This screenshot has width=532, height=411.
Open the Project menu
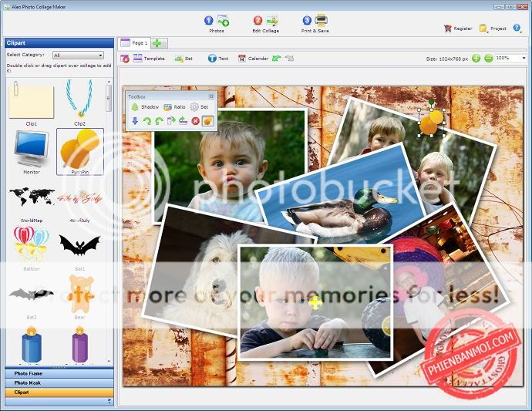pyautogui.click(x=493, y=29)
